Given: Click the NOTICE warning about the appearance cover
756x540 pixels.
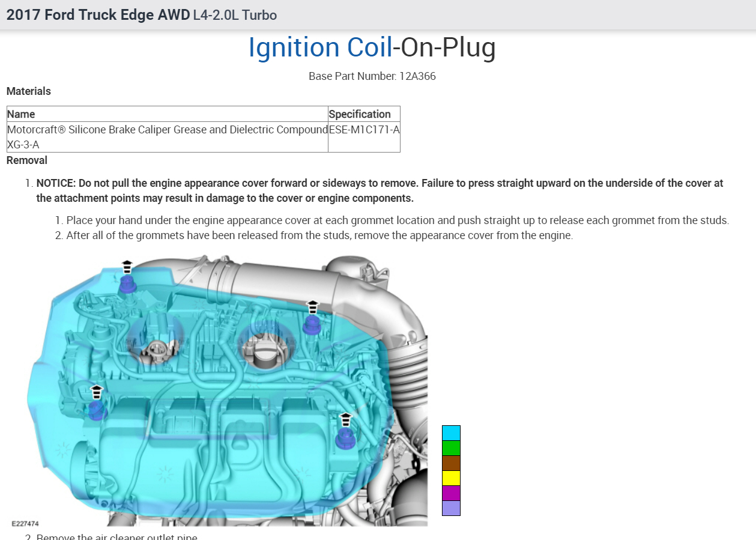Looking at the screenshot, I should 380,190.
